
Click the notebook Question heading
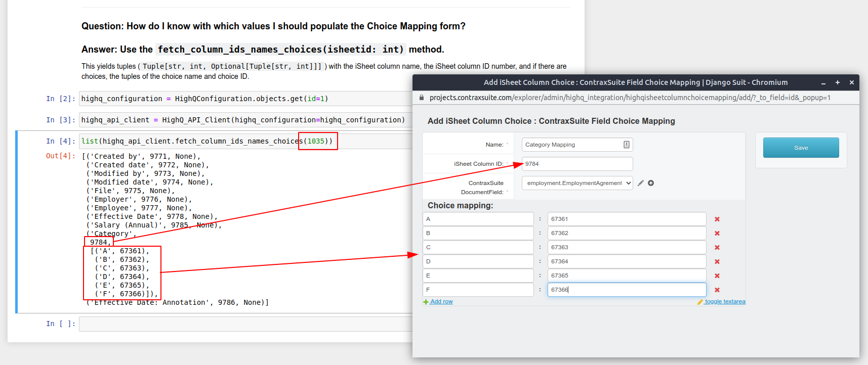pos(273,26)
